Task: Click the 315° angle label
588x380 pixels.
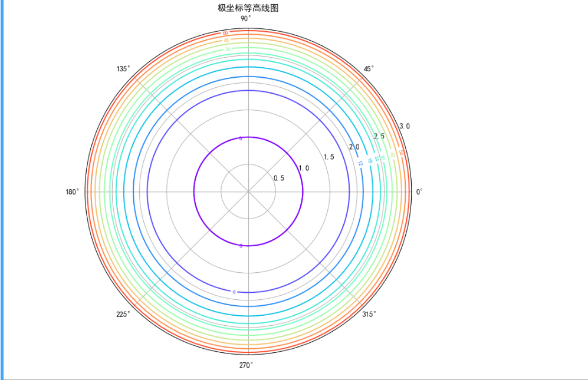Action: pyautogui.click(x=369, y=315)
